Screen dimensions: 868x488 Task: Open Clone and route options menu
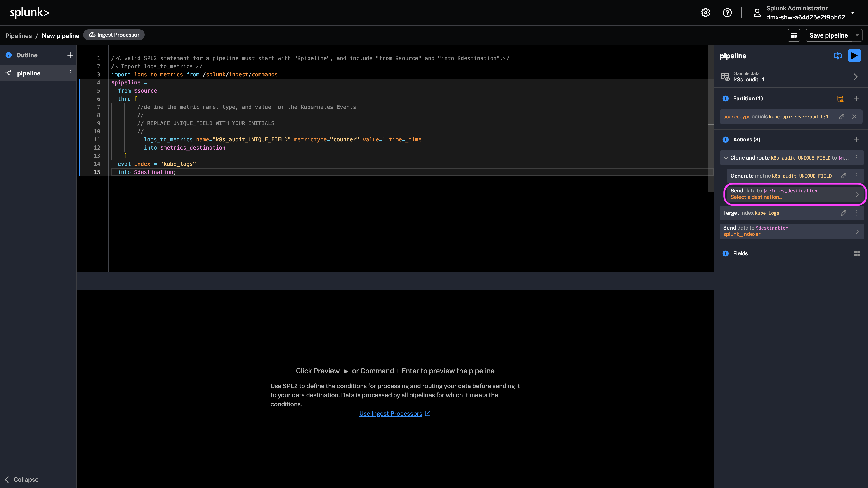tap(856, 158)
